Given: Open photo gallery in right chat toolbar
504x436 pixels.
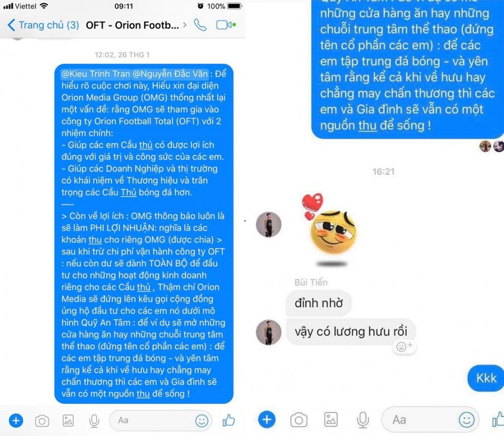Looking at the screenshot, I should click(331, 419).
